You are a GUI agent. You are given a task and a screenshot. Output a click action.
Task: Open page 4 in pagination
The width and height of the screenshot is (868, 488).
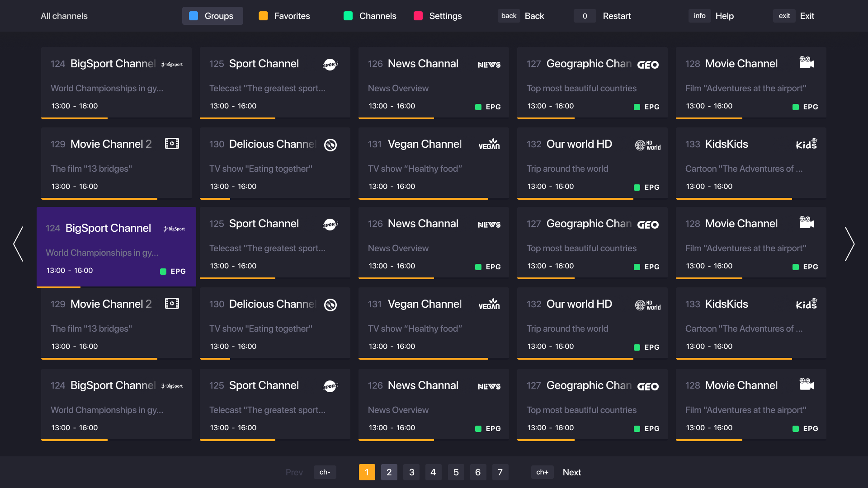[x=433, y=472]
